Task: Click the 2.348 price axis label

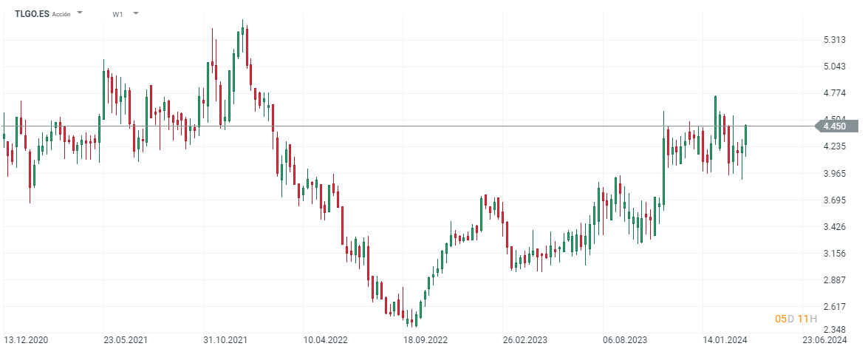Action: pyautogui.click(x=835, y=330)
